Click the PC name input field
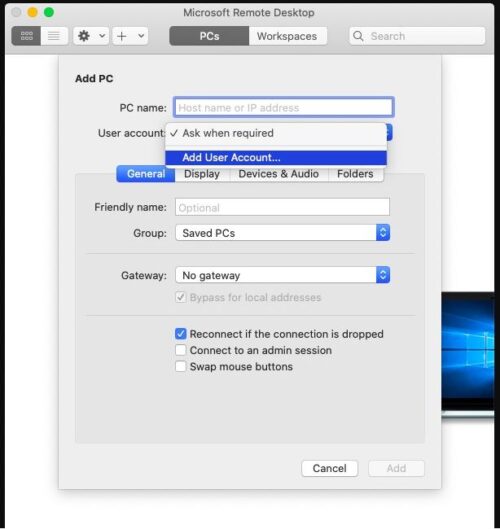This screenshot has width=500, height=529. pyautogui.click(x=284, y=108)
